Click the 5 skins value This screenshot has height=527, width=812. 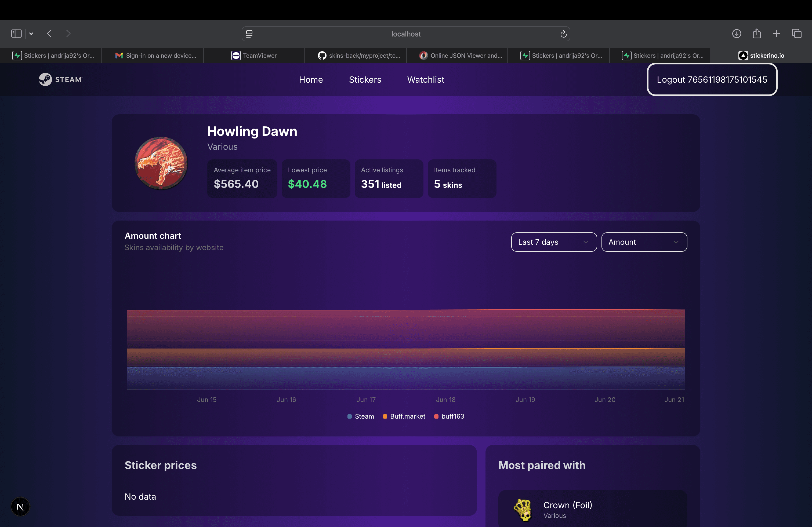(448, 184)
